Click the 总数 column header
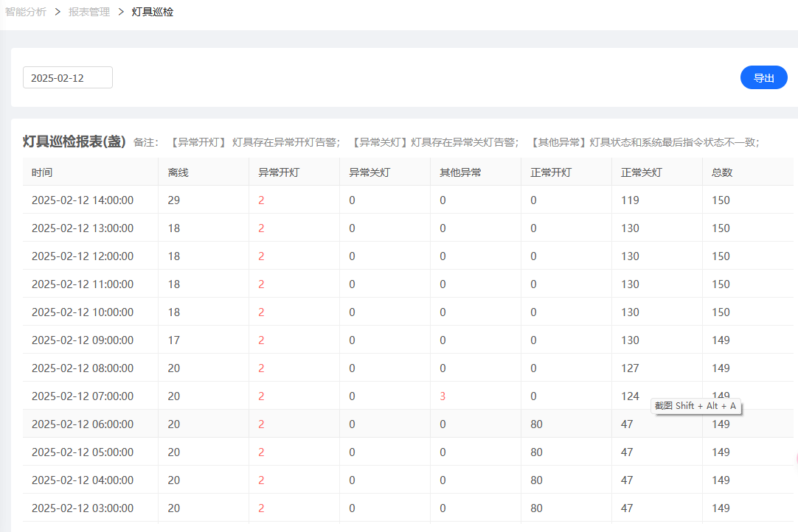The width and height of the screenshot is (798, 532). point(722,172)
